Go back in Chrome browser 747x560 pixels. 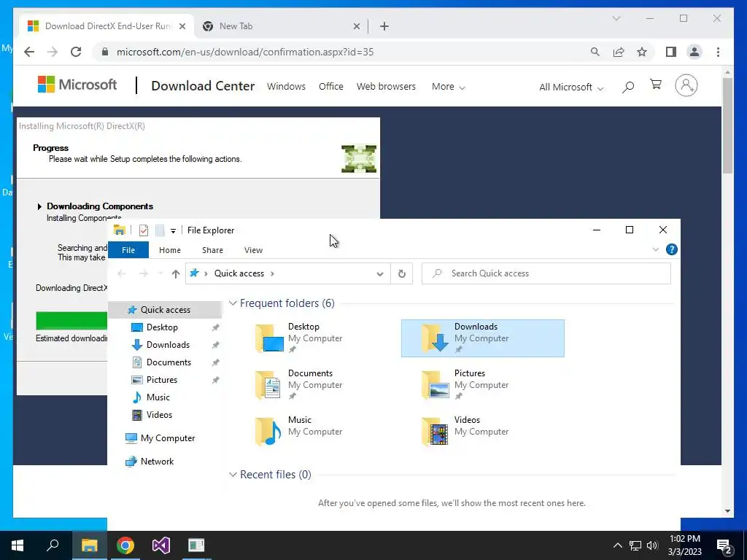29,52
